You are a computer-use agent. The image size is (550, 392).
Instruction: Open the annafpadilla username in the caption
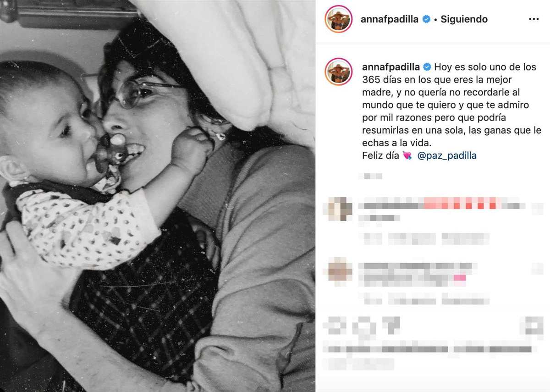pos(391,67)
